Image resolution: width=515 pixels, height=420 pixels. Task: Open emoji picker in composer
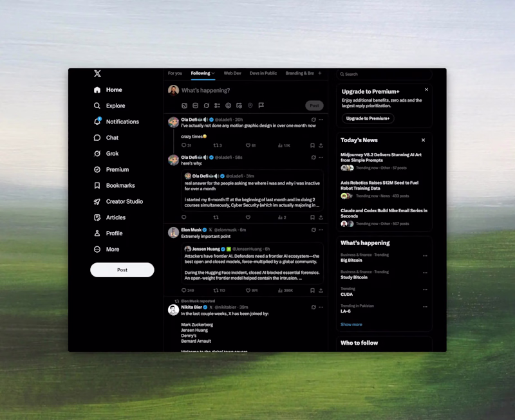click(229, 105)
